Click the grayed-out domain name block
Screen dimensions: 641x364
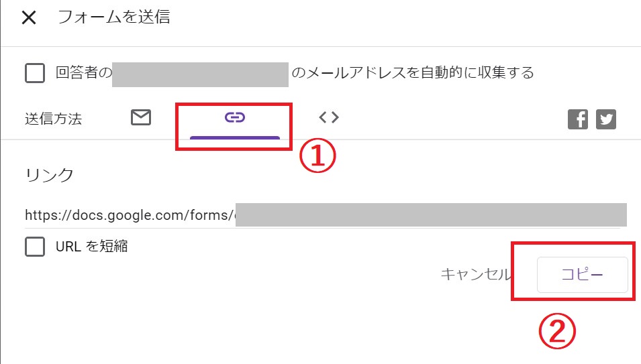pos(200,74)
